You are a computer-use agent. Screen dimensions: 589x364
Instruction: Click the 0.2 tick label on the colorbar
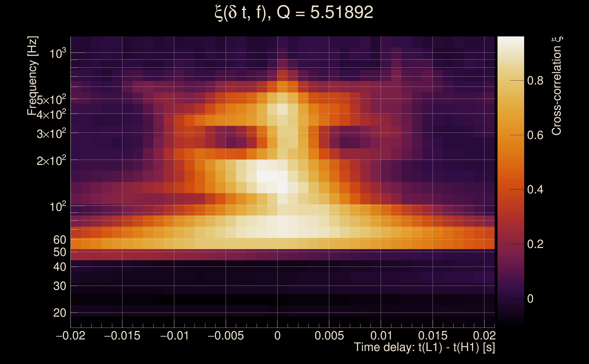[535, 244]
